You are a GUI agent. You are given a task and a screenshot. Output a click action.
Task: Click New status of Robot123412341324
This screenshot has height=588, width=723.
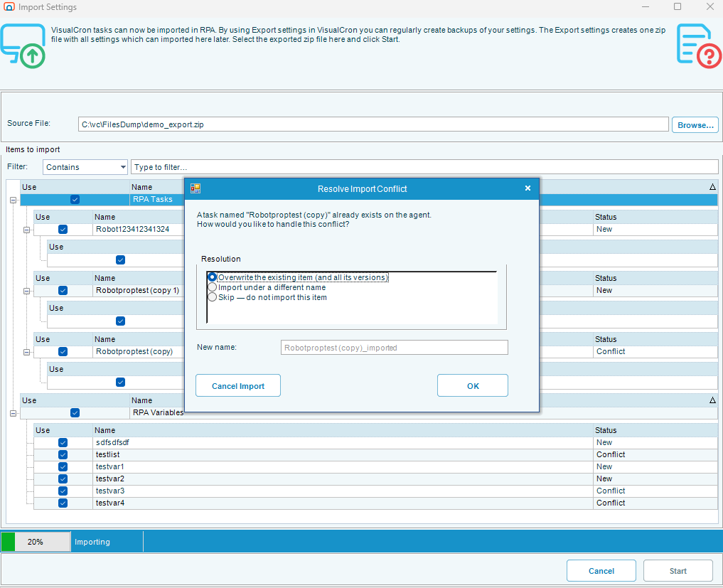coord(604,229)
